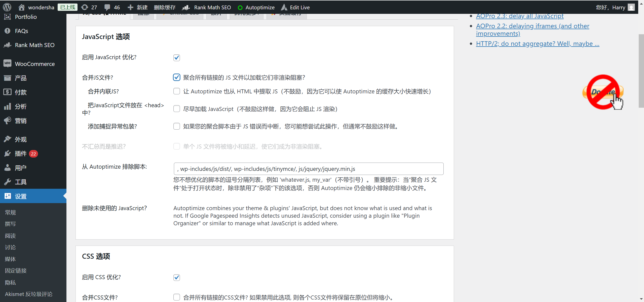
Task: Open the AOPro 2.3 delay JavaScript link
Action: tap(519, 16)
